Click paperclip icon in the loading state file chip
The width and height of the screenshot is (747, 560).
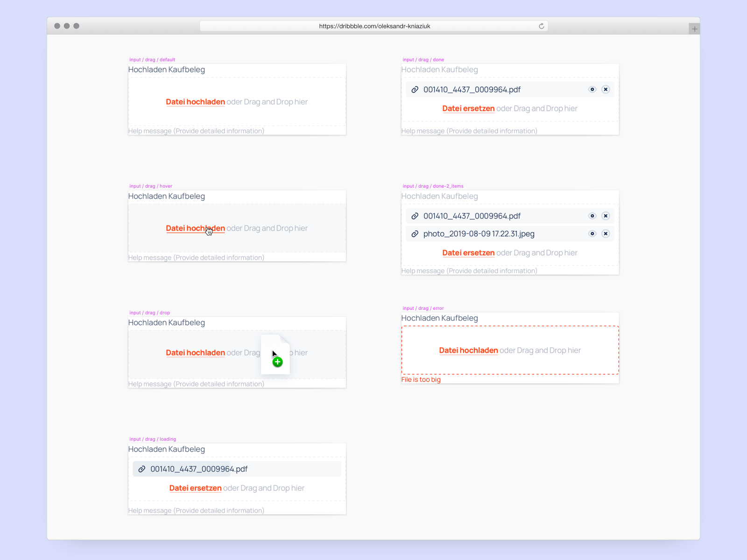pyautogui.click(x=142, y=469)
